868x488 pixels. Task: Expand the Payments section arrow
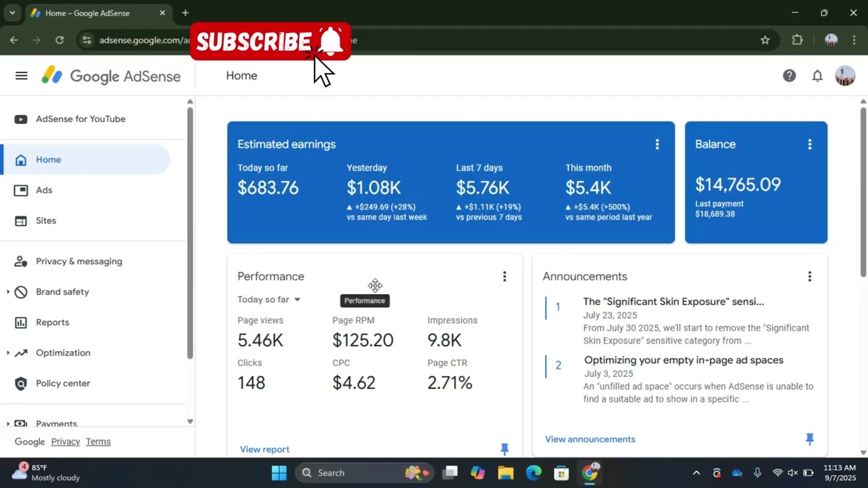point(7,424)
